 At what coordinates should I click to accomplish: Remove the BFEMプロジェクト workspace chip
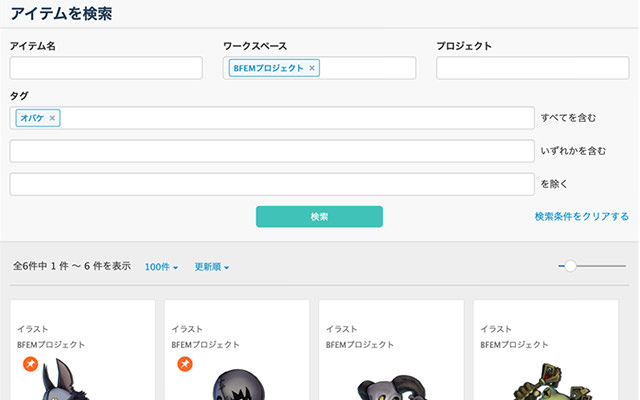coord(312,68)
